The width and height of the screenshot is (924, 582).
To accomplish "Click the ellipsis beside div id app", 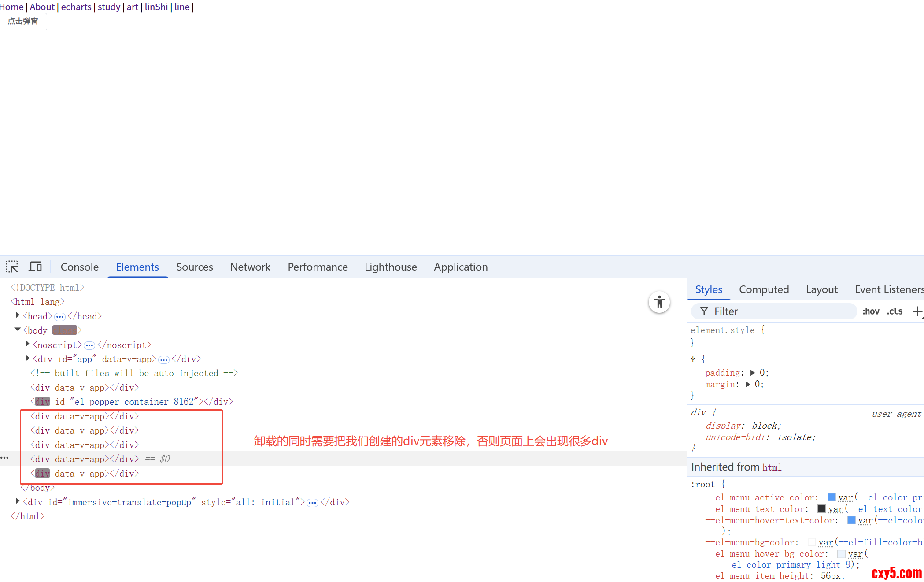I will click(x=164, y=360).
